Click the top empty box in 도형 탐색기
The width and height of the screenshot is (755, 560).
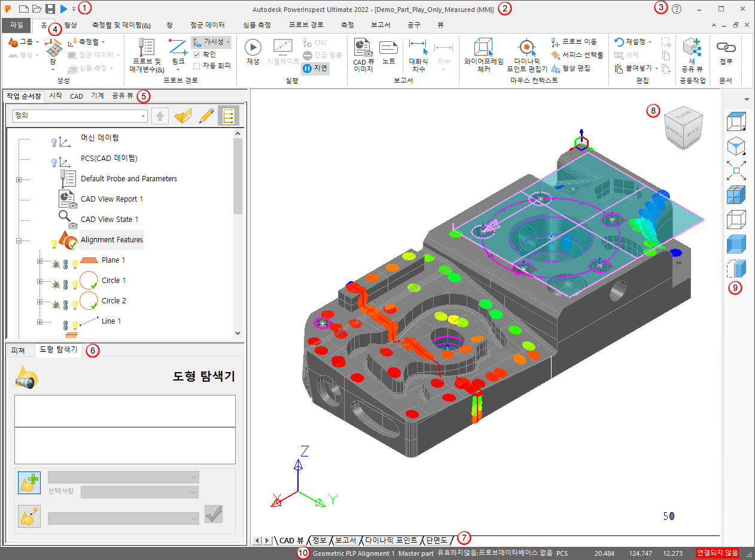124,411
